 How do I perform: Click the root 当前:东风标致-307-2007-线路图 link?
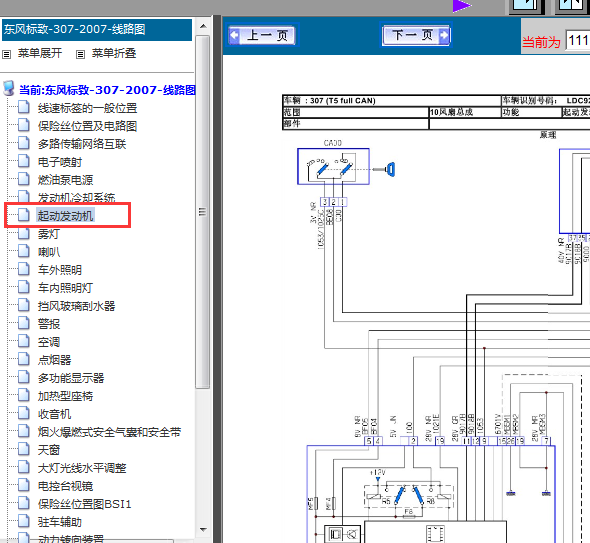(x=107, y=90)
